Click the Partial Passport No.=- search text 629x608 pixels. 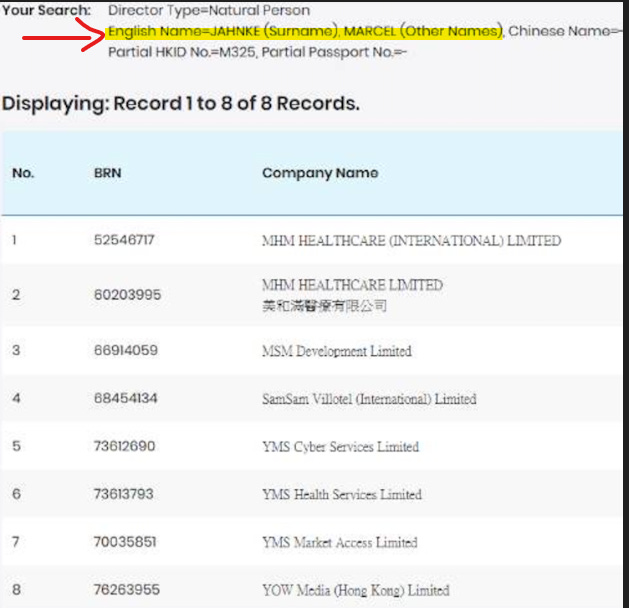pos(335,52)
